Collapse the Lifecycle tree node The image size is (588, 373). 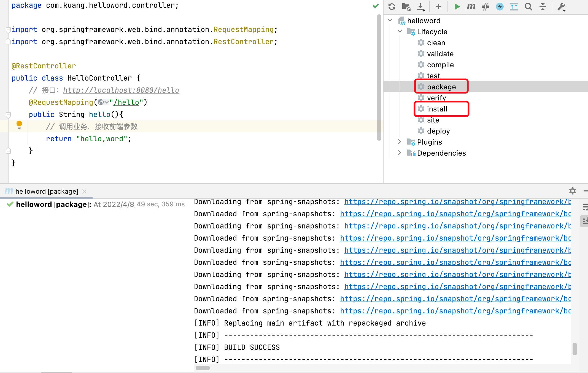tap(400, 31)
